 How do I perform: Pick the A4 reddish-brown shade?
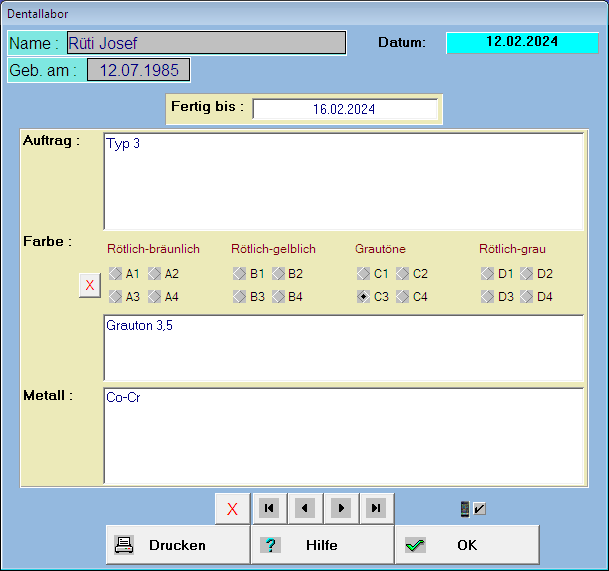154,297
